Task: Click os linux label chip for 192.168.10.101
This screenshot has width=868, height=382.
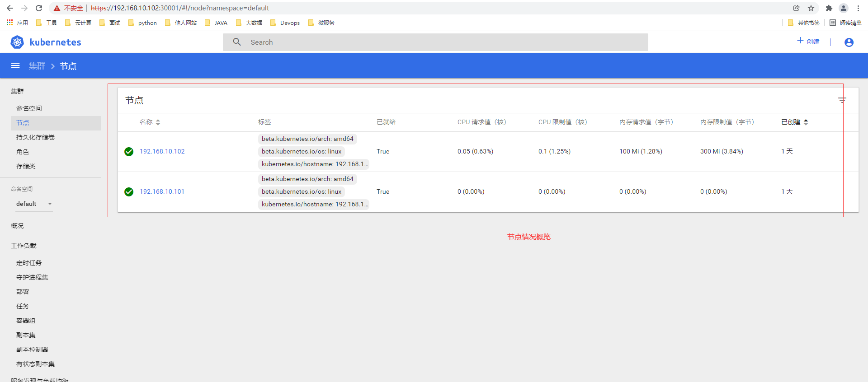Action: (302, 191)
